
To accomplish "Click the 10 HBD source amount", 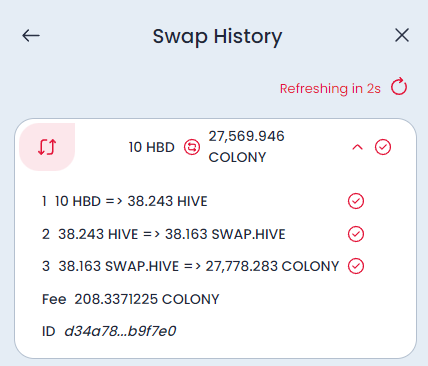I will 152,147.
